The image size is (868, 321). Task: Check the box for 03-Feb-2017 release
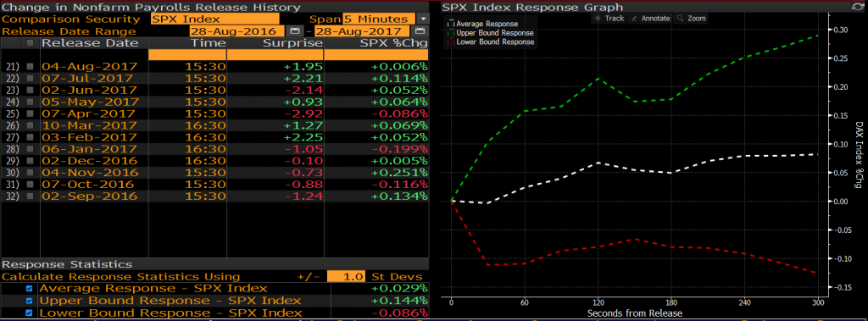coord(30,137)
